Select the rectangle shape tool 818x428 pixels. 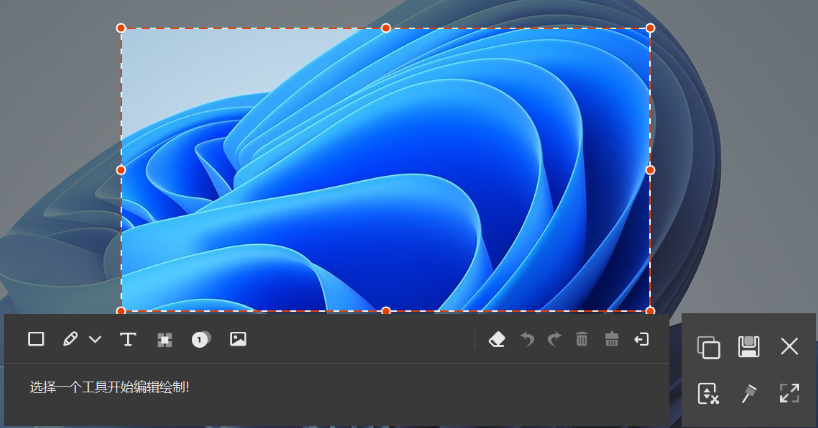coord(36,339)
